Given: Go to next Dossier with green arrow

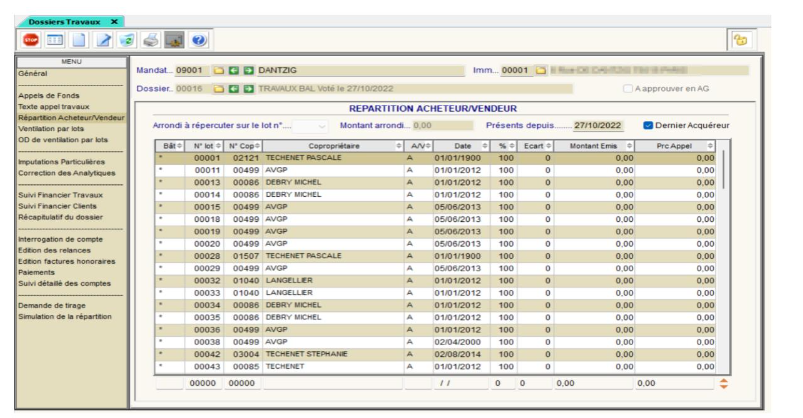Looking at the screenshot, I should (249, 90).
